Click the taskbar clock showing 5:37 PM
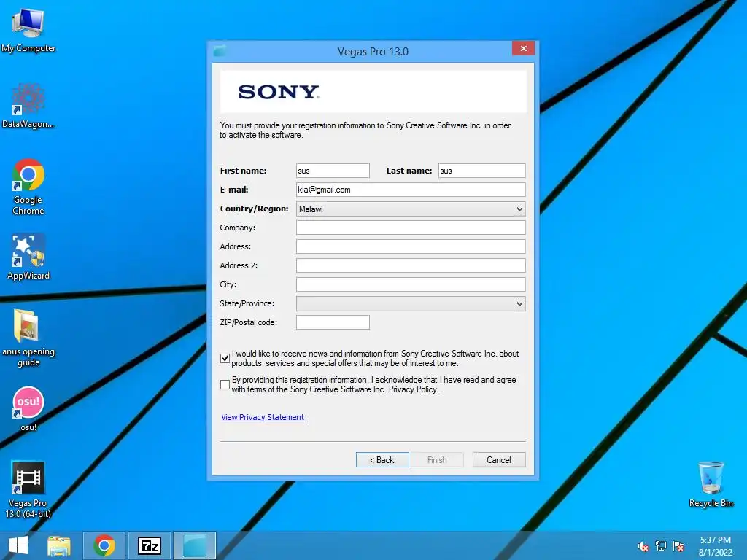This screenshot has height=560, width=747. [715, 546]
